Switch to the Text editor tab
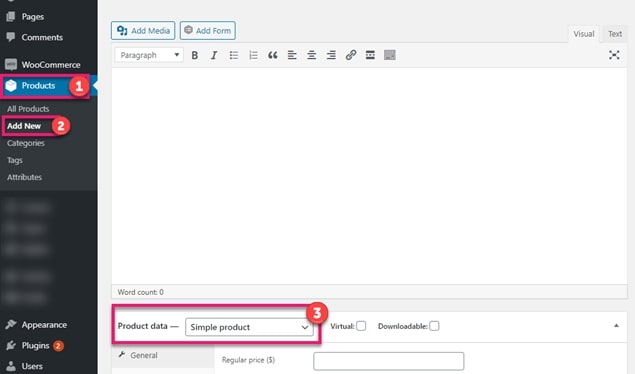635x374 pixels. coord(615,34)
